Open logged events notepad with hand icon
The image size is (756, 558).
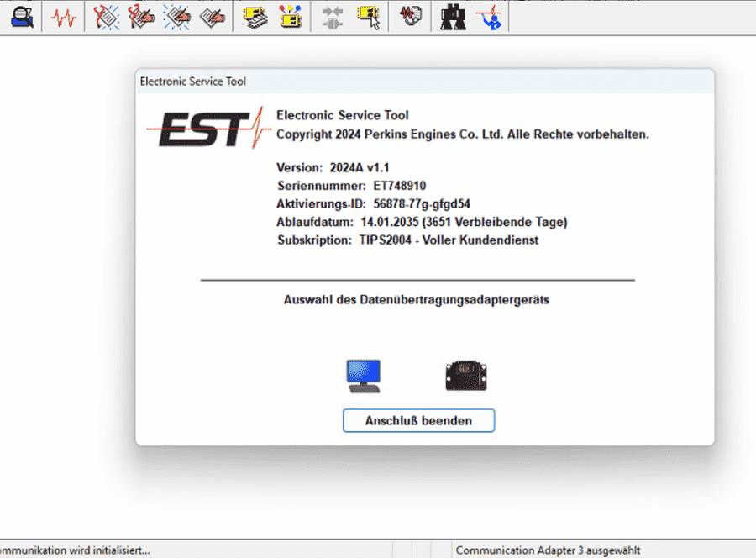[x=213, y=18]
